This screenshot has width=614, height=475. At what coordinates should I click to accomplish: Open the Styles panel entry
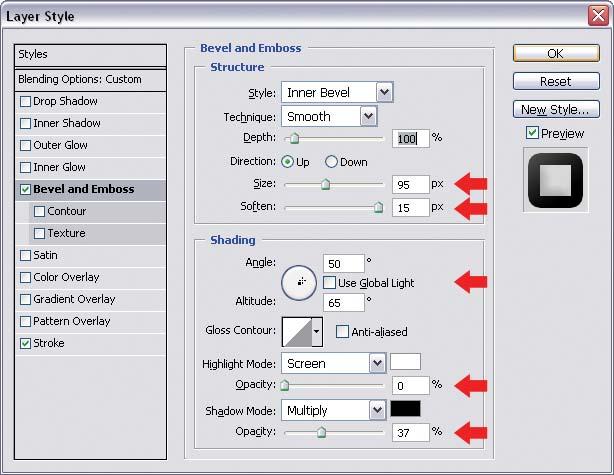[90, 54]
